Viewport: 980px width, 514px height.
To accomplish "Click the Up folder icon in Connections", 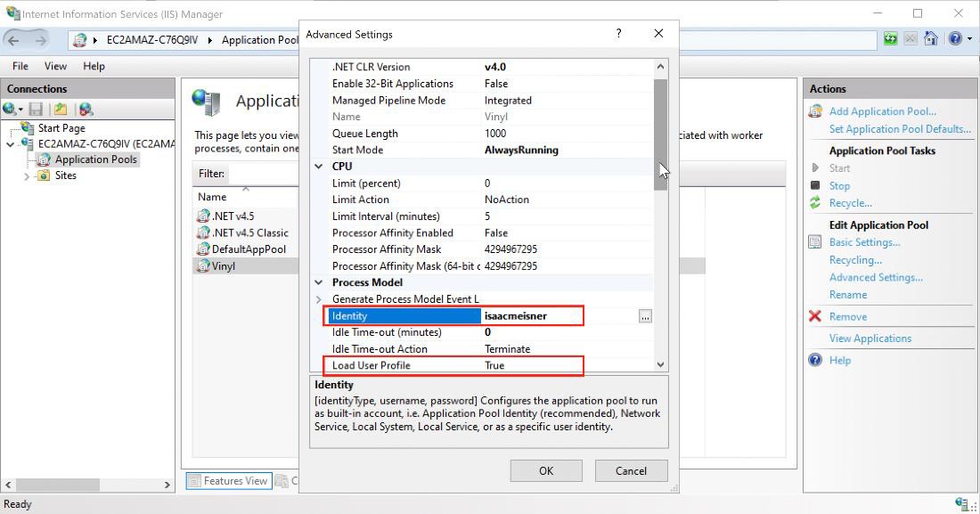I will (60, 109).
